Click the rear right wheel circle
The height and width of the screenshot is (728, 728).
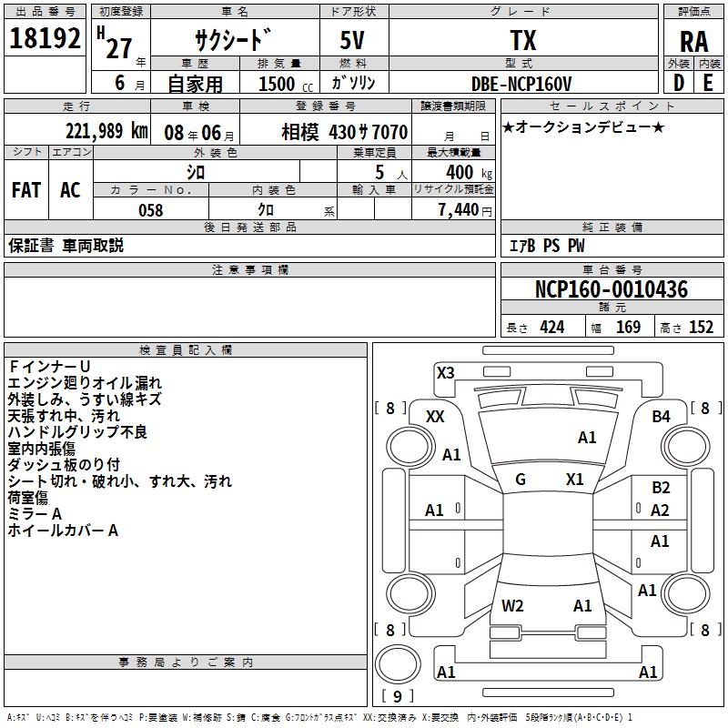point(687,593)
